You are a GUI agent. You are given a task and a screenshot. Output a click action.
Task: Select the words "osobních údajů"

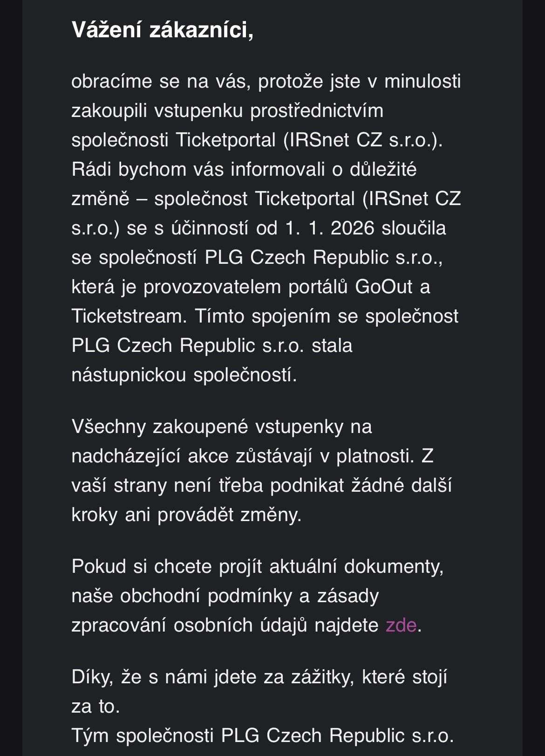(x=240, y=625)
